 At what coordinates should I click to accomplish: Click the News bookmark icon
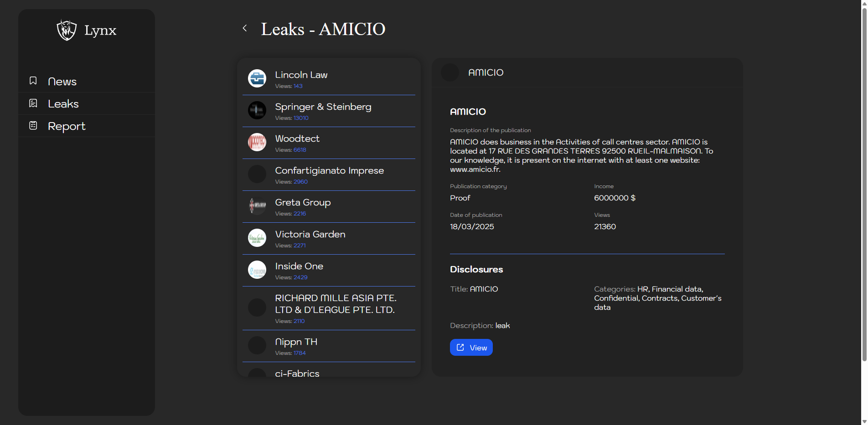pyautogui.click(x=33, y=81)
